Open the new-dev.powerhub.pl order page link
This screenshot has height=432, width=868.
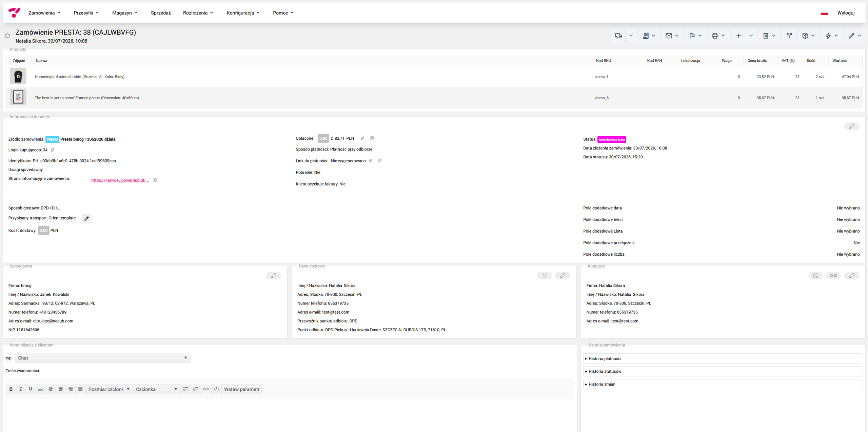[120, 180]
